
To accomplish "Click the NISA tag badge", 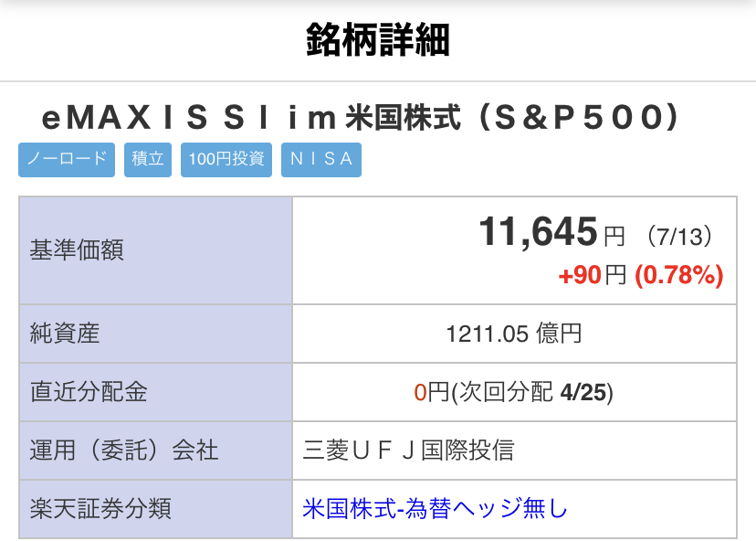I will (321, 160).
